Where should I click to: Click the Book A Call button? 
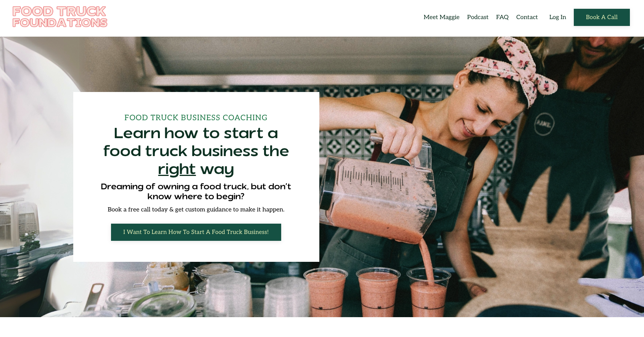pos(602,17)
